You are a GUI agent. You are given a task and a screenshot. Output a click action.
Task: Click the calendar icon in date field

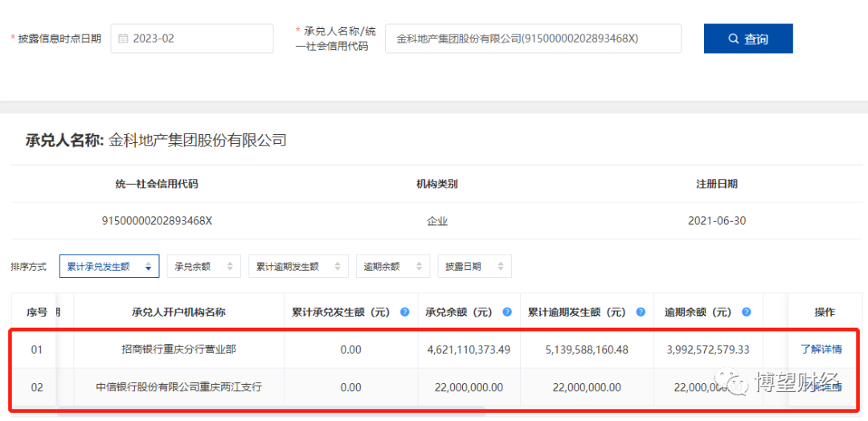(x=124, y=39)
